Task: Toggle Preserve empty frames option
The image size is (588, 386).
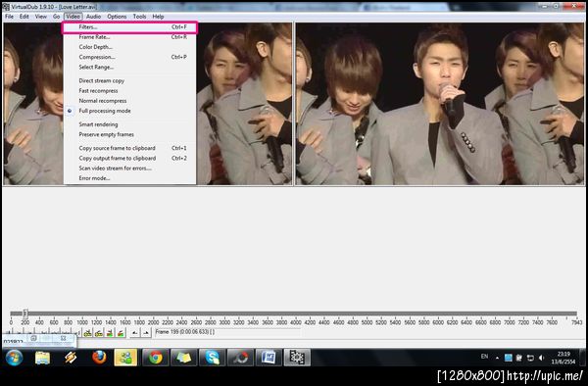Action: point(129,135)
